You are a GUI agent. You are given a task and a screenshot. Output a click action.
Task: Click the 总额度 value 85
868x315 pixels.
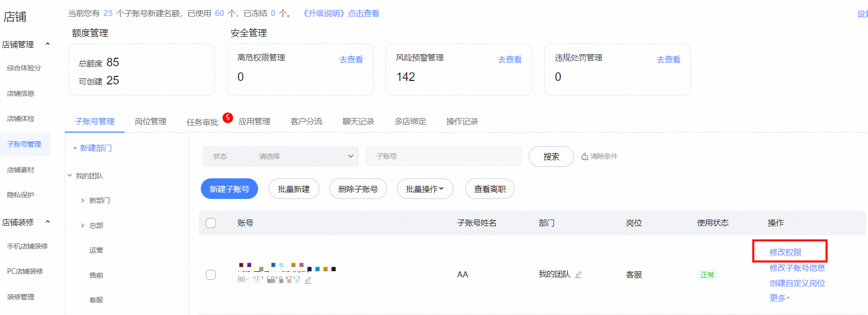coord(112,62)
